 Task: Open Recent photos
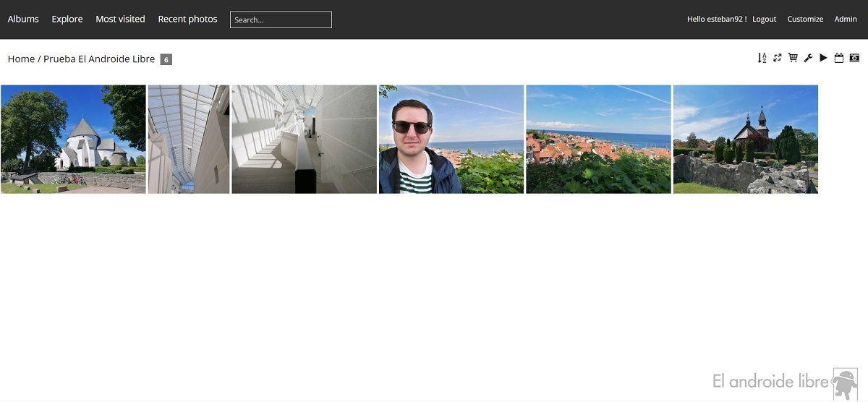[x=187, y=19]
